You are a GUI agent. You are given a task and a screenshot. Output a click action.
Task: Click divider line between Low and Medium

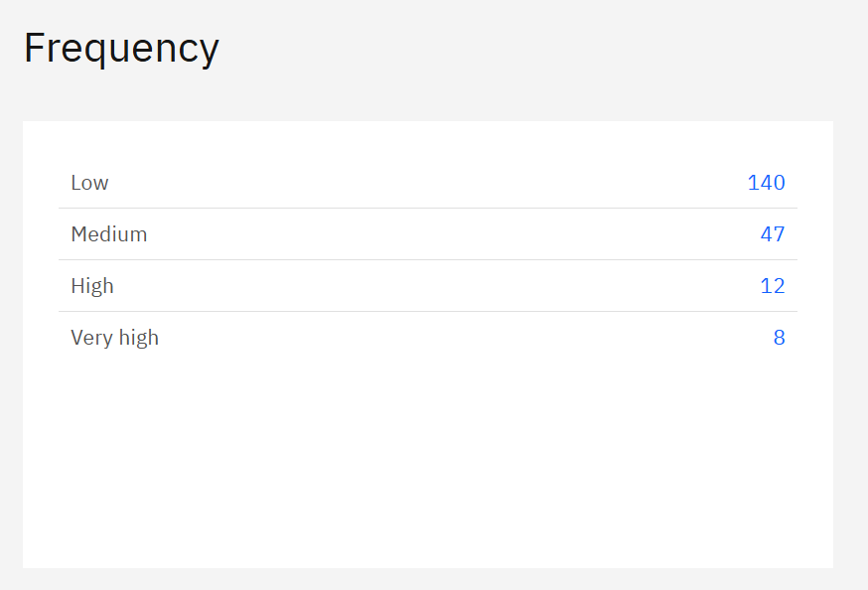[x=427, y=209]
